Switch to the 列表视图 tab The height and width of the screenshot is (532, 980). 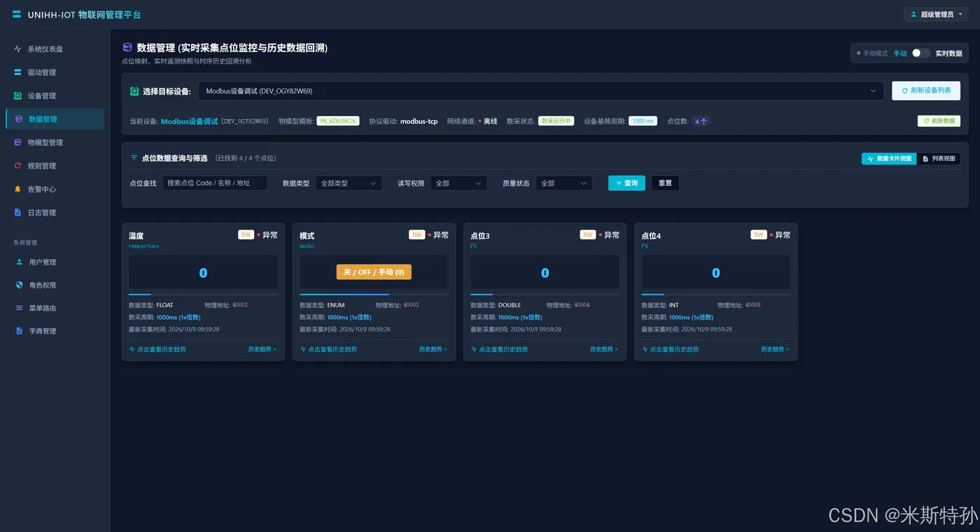coord(939,159)
